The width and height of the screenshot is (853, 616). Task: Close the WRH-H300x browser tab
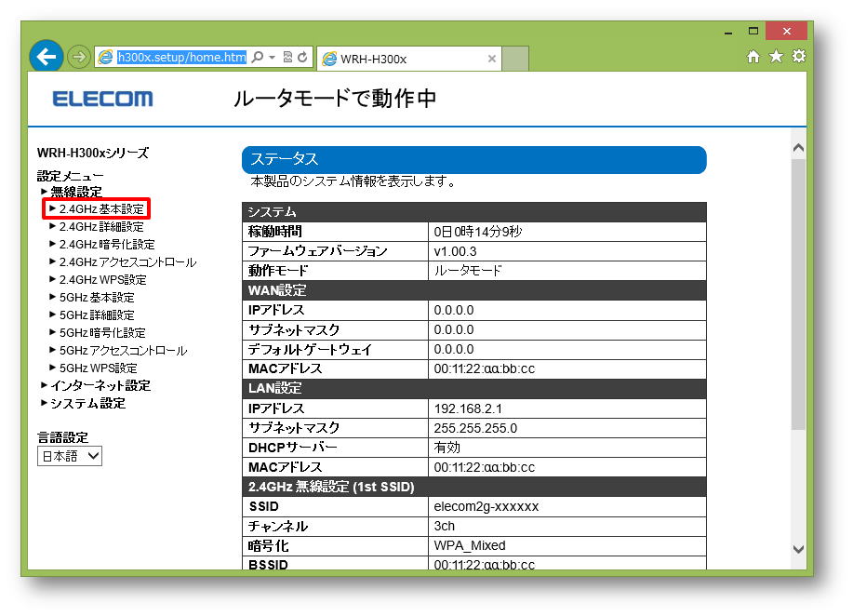(492, 59)
